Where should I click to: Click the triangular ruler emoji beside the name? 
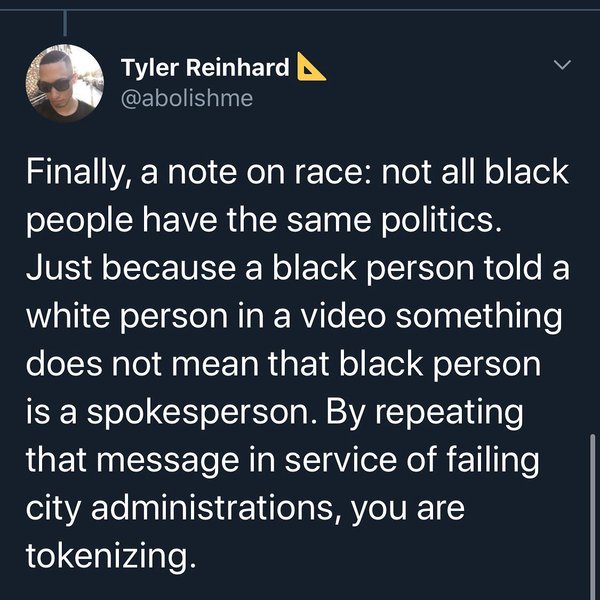pyautogui.click(x=312, y=68)
